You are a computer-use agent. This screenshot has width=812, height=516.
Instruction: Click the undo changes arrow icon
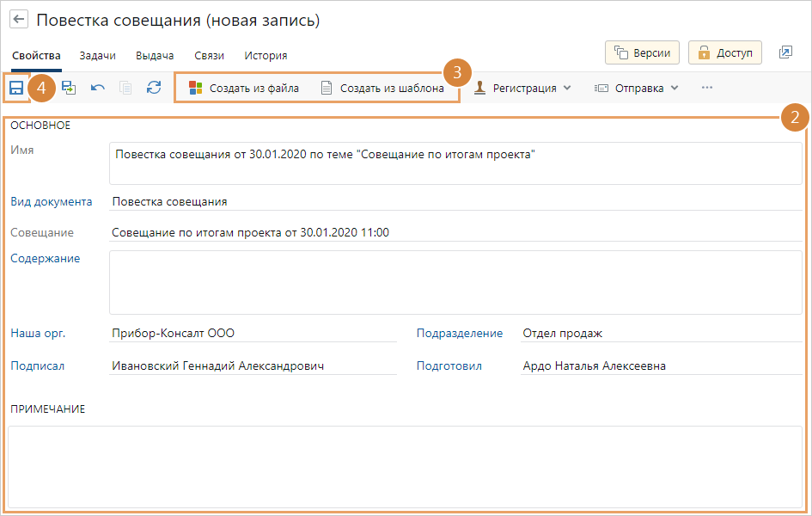pyautogui.click(x=98, y=88)
